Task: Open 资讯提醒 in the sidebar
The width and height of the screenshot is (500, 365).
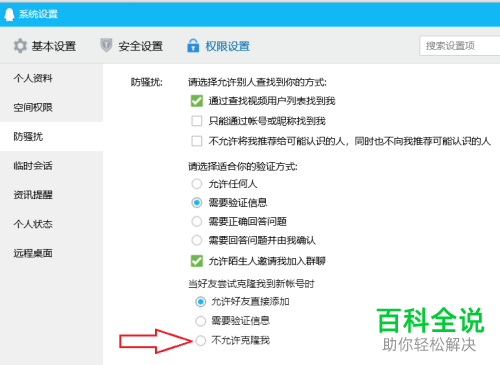Action: point(52,195)
